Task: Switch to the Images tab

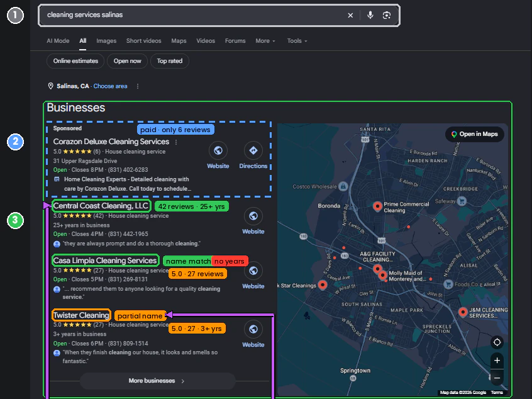Action: (x=106, y=41)
